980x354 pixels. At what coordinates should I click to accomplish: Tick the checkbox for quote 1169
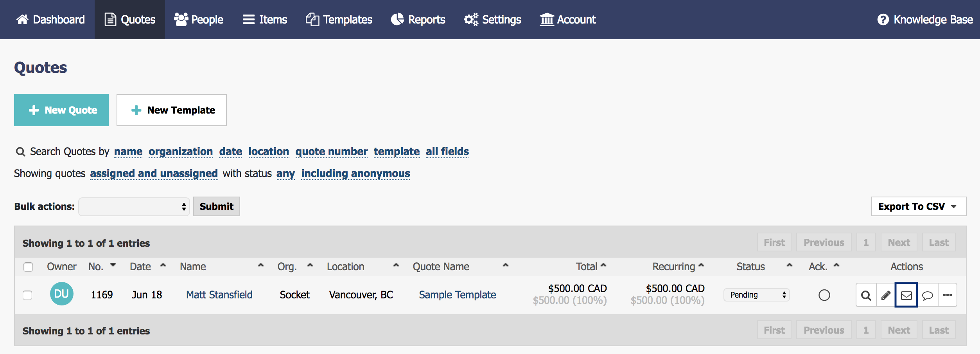[27, 295]
